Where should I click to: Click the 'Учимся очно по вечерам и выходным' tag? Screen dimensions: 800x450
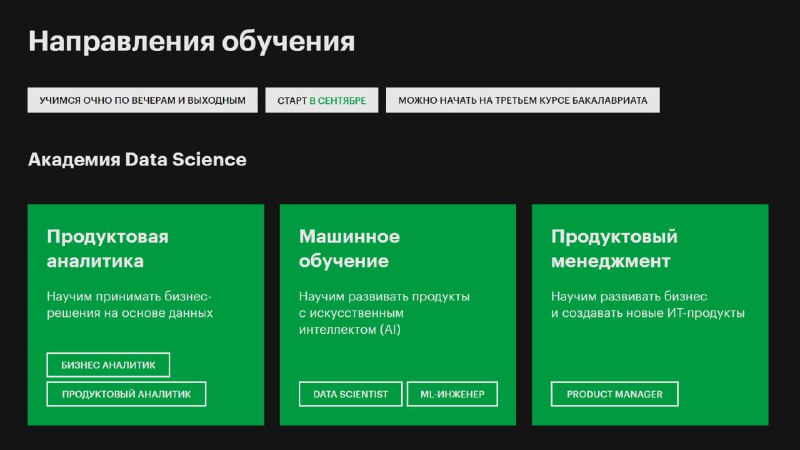pos(142,101)
